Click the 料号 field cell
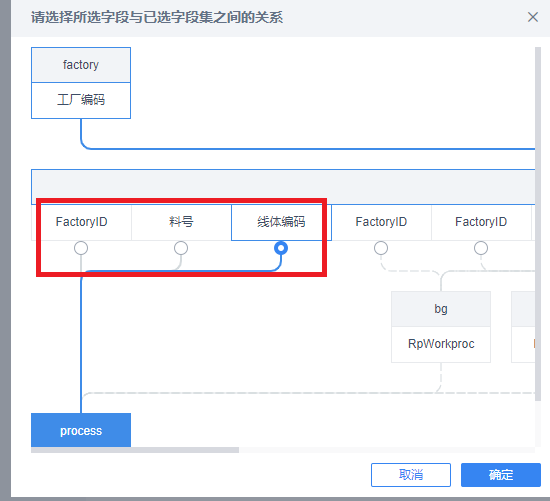This screenshot has width=550, height=501. (x=181, y=222)
